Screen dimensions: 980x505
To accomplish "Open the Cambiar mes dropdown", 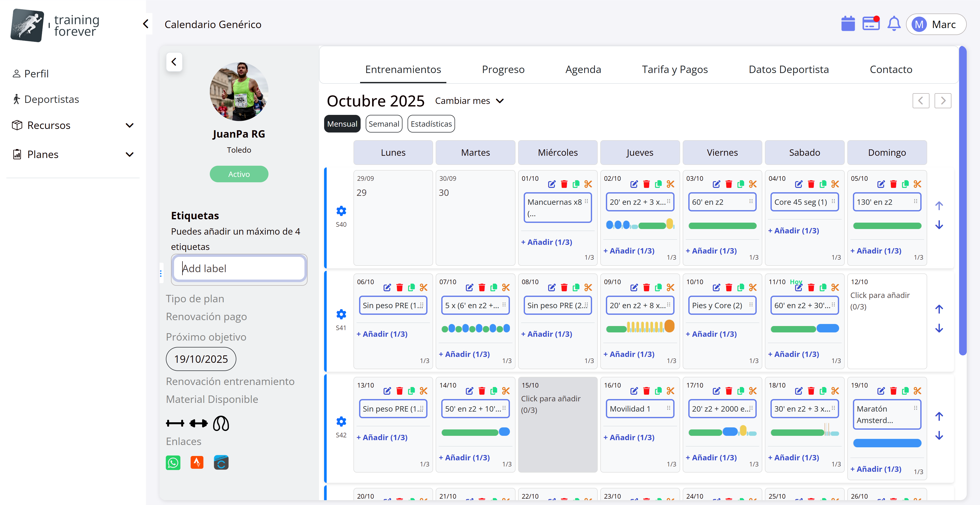I will point(470,101).
